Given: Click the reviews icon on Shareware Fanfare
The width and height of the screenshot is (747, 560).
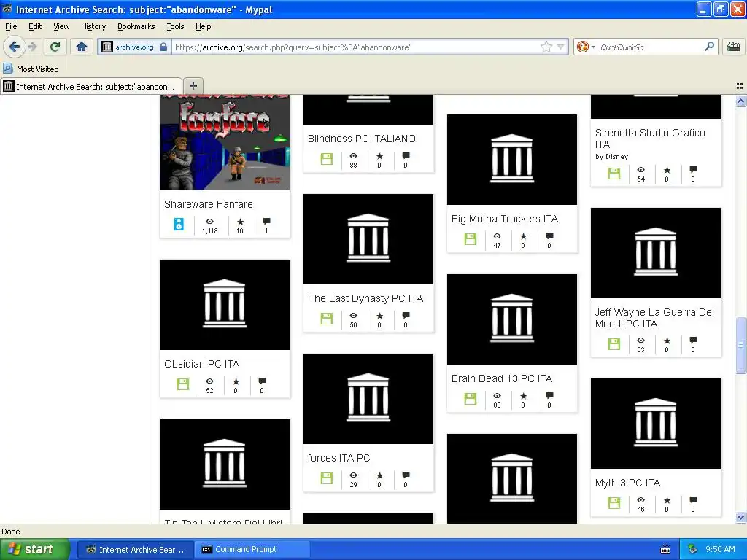Looking at the screenshot, I should 266,221.
